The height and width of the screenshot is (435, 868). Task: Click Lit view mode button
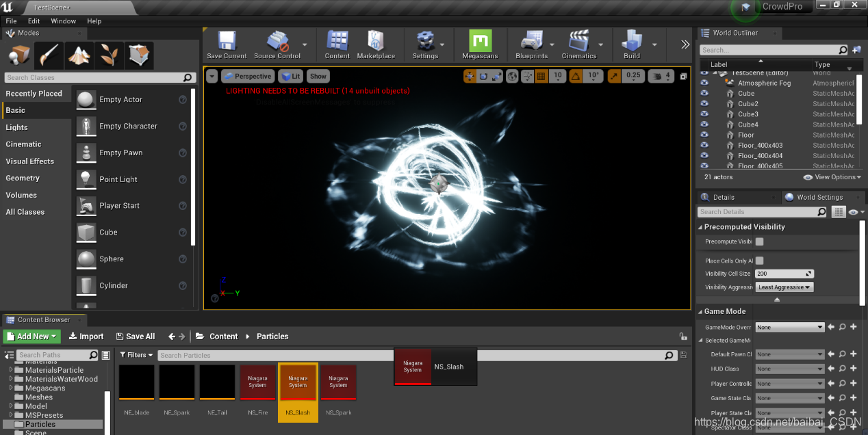click(x=291, y=76)
